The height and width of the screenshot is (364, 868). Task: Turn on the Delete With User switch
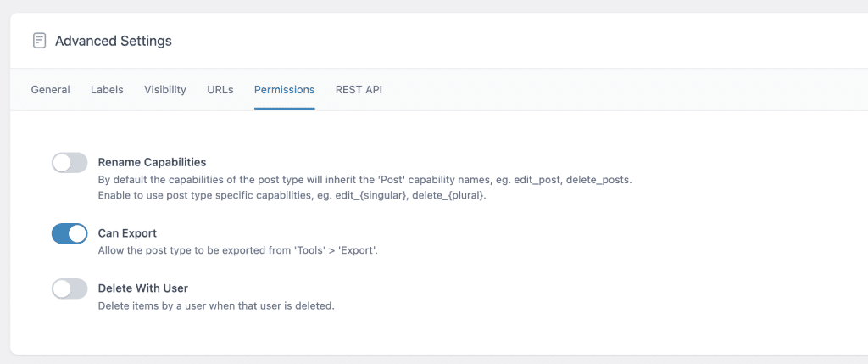pos(70,288)
